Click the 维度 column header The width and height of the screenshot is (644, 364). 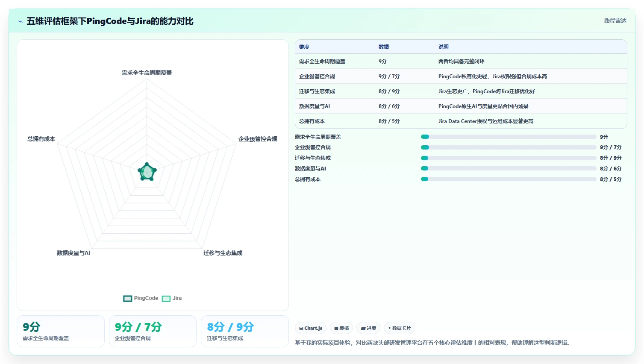[x=304, y=47]
